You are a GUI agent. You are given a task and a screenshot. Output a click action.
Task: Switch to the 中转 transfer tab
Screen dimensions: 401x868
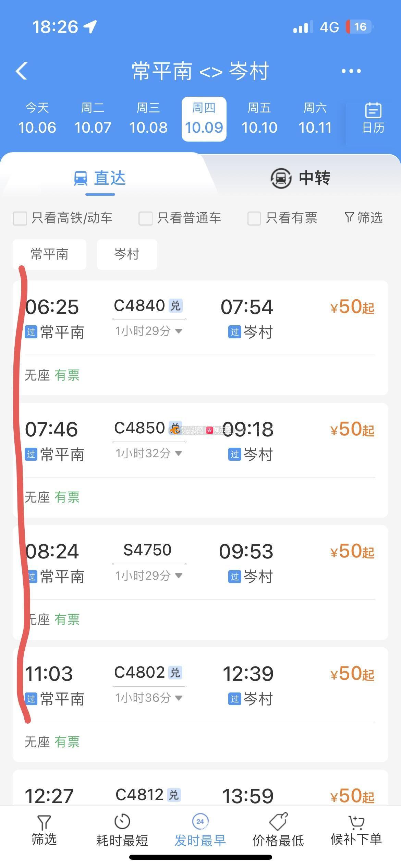[300, 178]
